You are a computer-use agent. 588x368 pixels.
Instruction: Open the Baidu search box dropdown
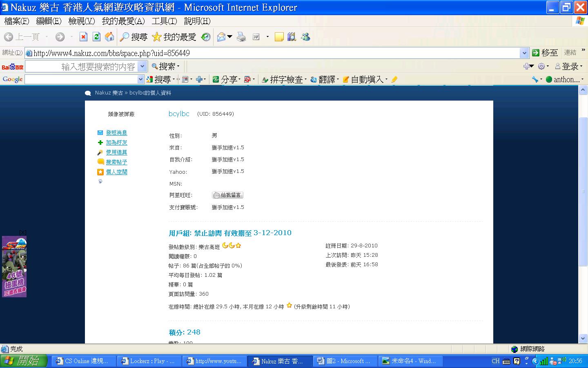coord(142,66)
